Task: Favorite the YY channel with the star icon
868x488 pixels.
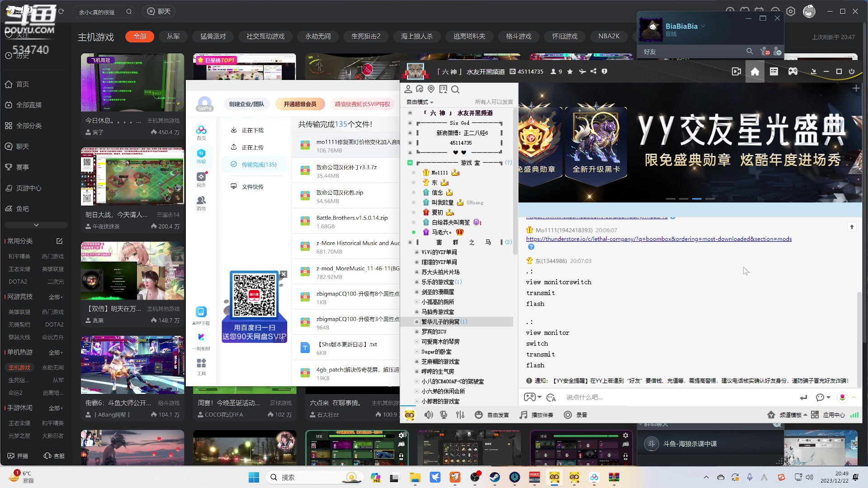Action: tap(570, 71)
